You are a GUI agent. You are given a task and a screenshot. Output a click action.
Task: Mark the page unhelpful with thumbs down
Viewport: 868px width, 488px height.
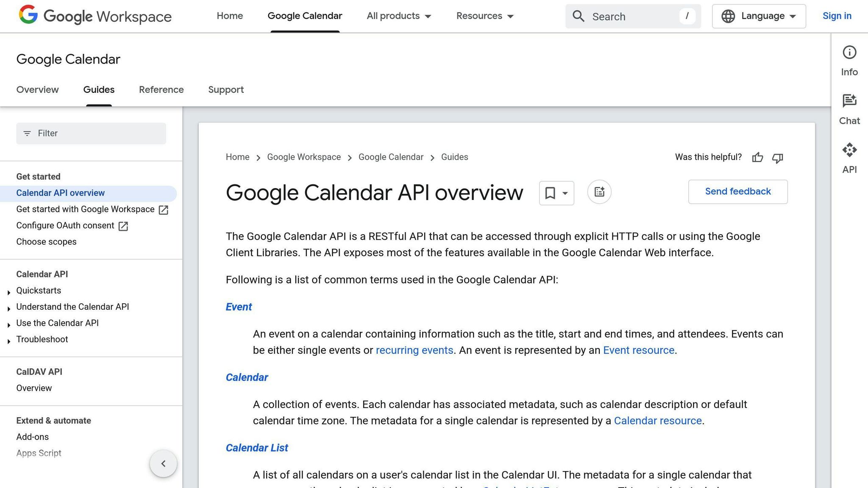coord(777,158)
